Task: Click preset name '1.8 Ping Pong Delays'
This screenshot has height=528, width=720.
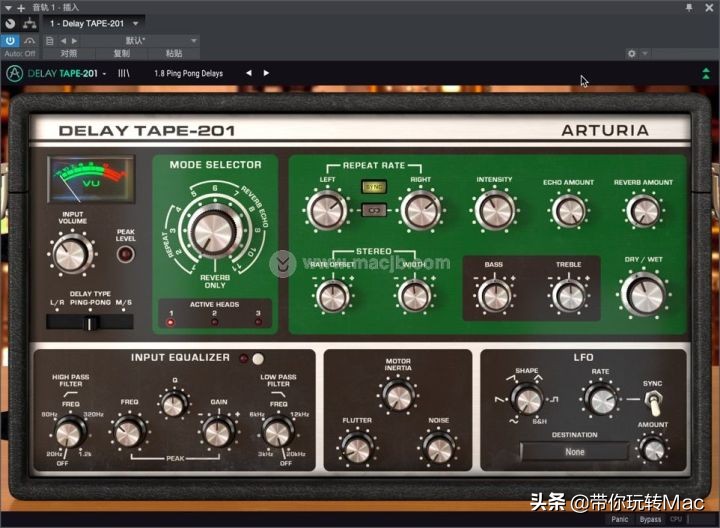Action: click(188, 73)
